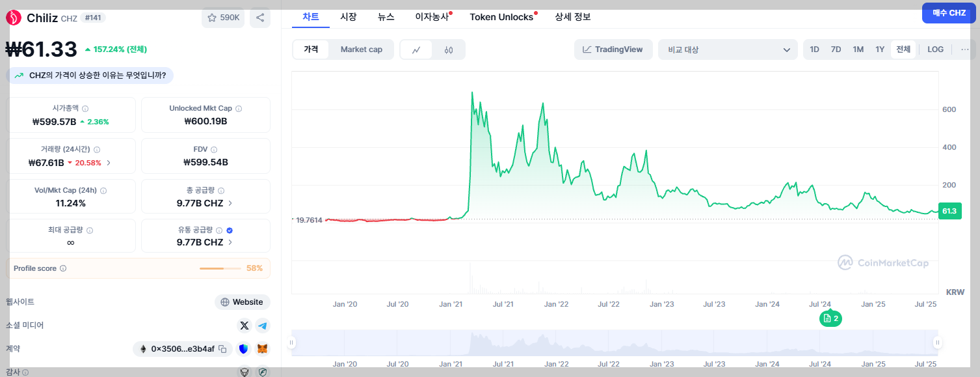
Task: Click the Chiliz red logo icon
Action: (x=14, y=18)
